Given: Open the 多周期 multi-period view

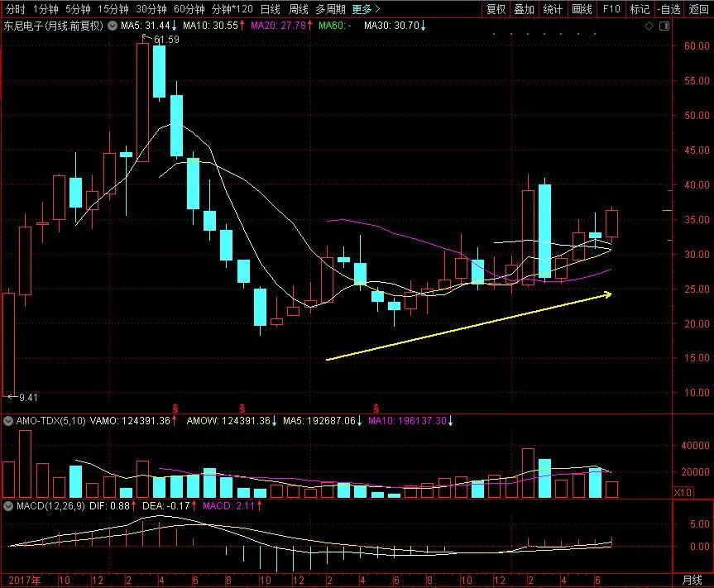Looking at the screenshot, I should click(x=331, y=9).
